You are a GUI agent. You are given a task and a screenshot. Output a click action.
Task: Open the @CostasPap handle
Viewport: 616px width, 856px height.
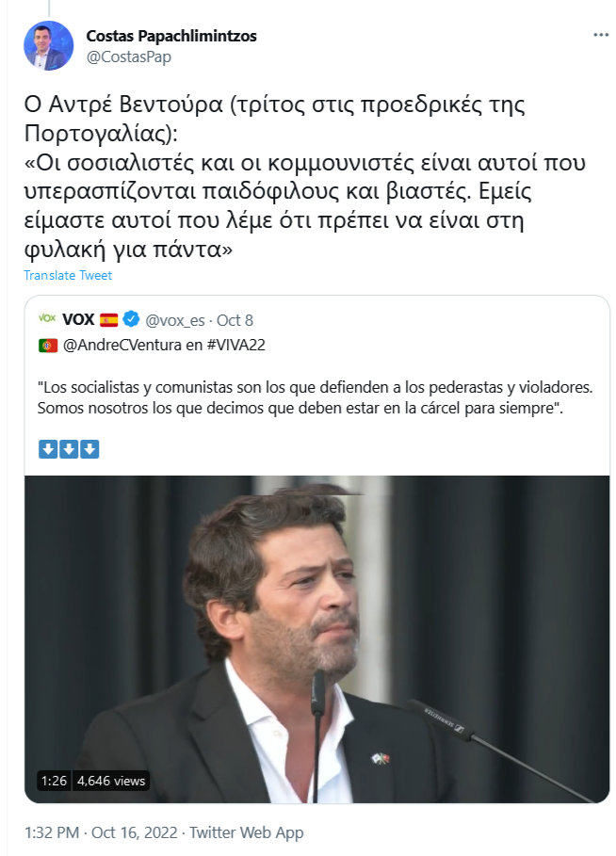pyautogui.click(x=129, y=57)
